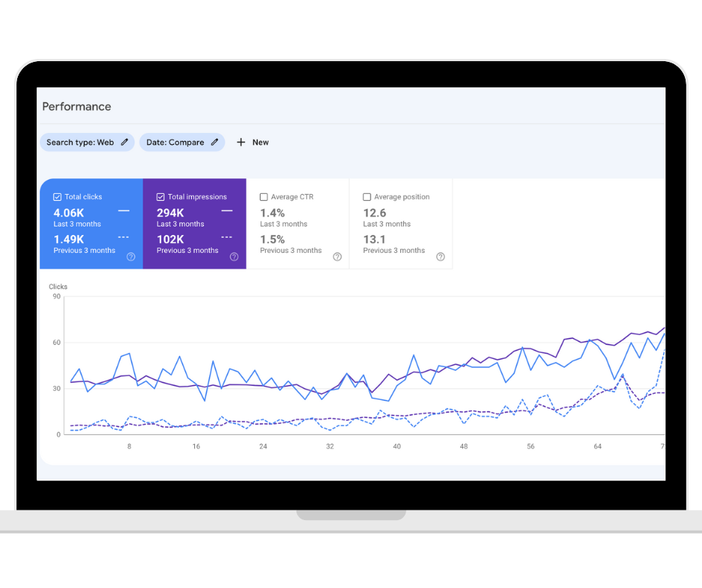Click the Clicks axis label on chart
This screenshot has height=588, width=702.
(58, 287)
